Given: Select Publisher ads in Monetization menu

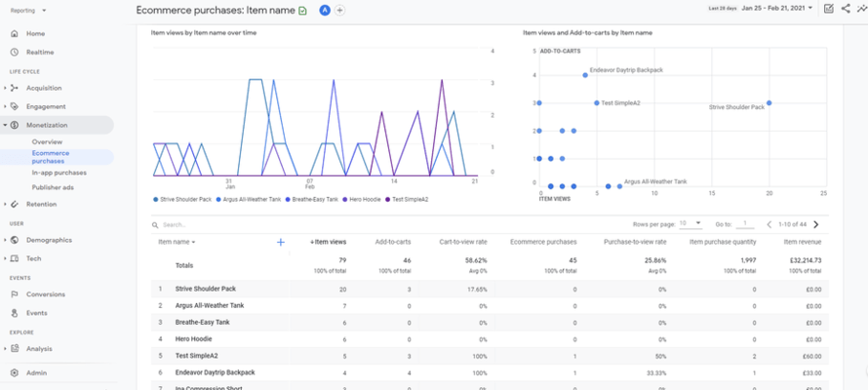Looking at the screenshot, I should (x=53, y=187).
